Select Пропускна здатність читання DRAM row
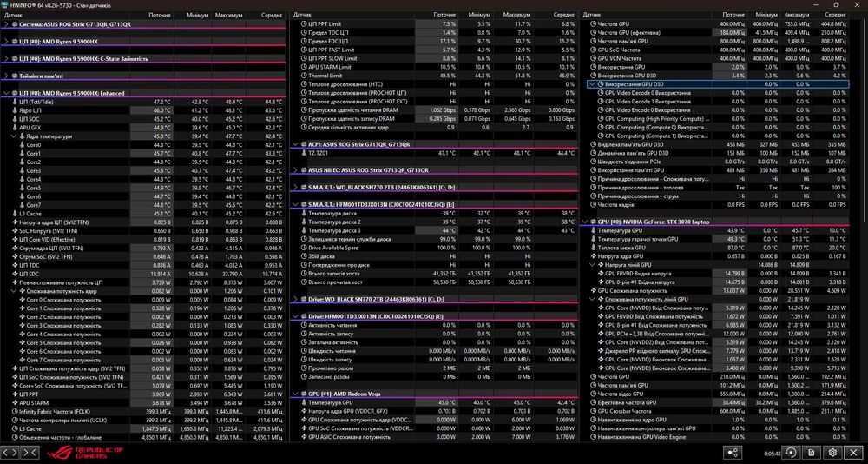868x464 pixels. click(434, 110)
